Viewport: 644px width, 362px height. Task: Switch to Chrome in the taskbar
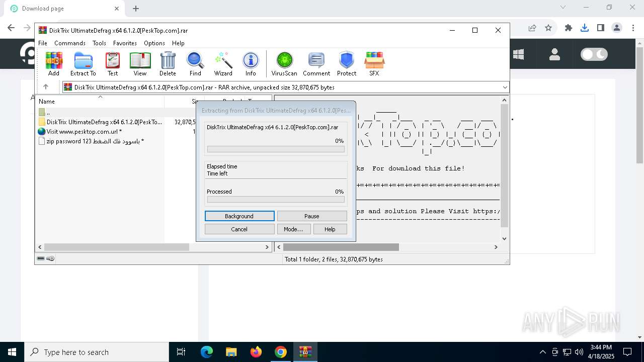click(x=281, y=352)
